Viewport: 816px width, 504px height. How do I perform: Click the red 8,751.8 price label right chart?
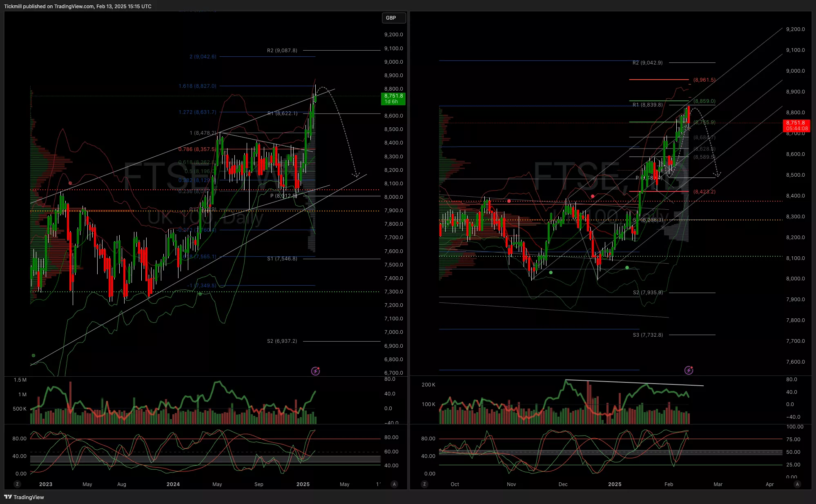click(796, 125)
